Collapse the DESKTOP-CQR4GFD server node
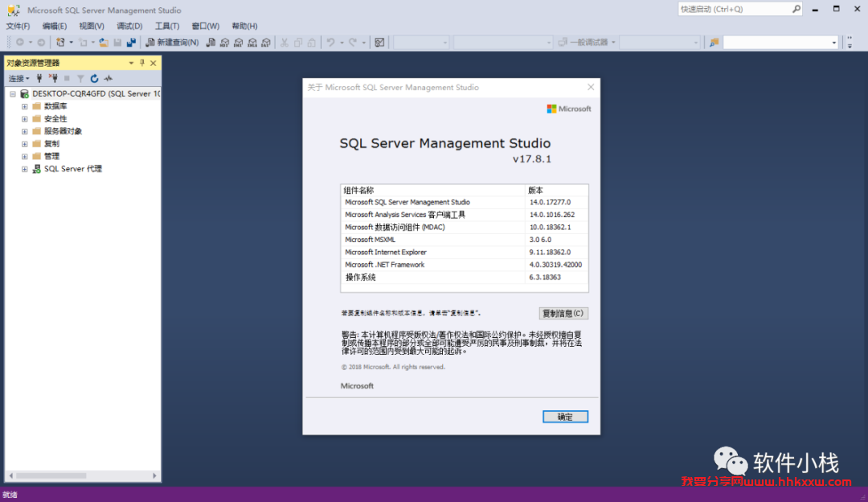 tap(12, 93)
